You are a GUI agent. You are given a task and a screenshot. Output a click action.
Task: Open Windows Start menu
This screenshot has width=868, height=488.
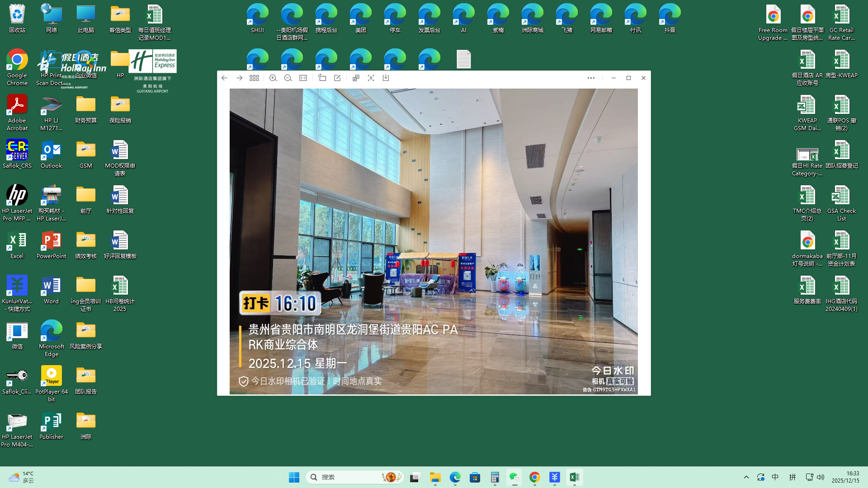294,477
